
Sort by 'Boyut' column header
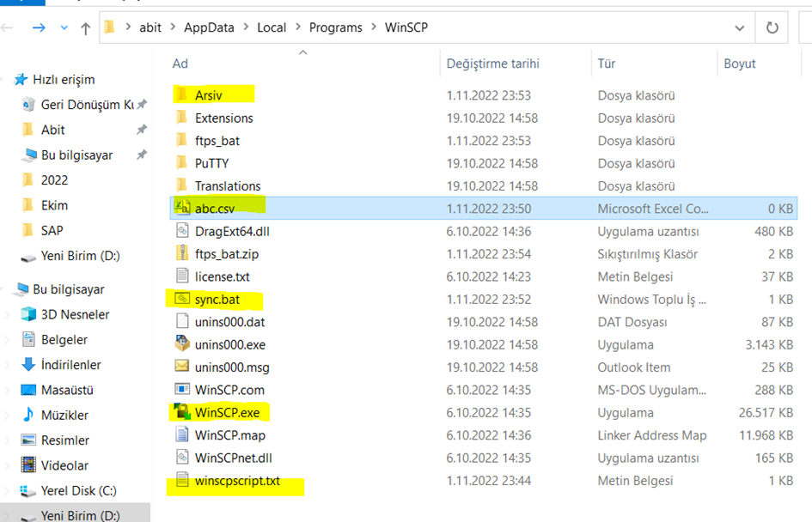pyautogui.click(x=740, y=64)
